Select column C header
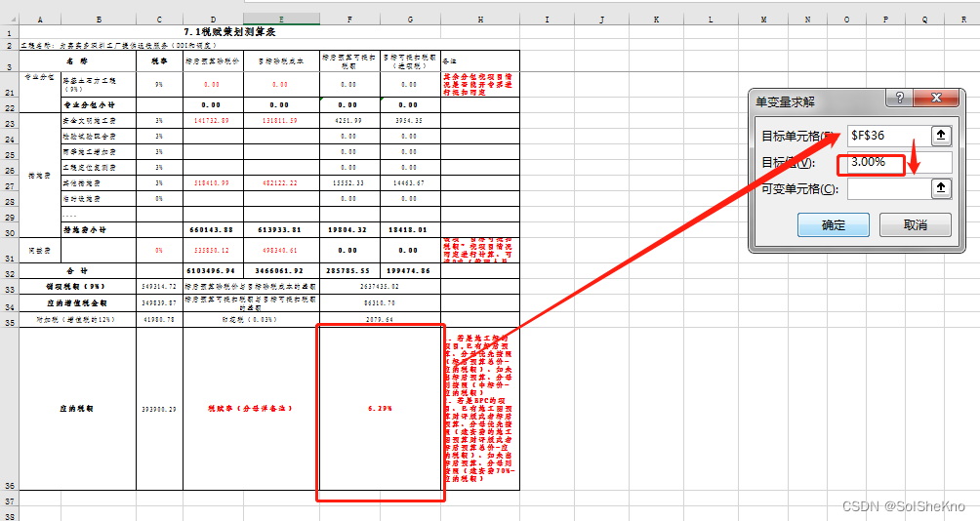 tap(159, 20)
